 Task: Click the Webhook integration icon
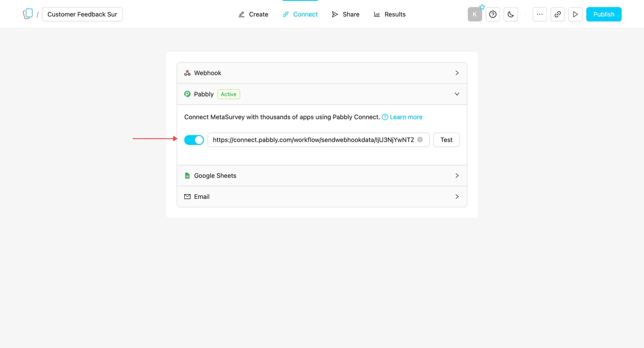pos(187,73)
